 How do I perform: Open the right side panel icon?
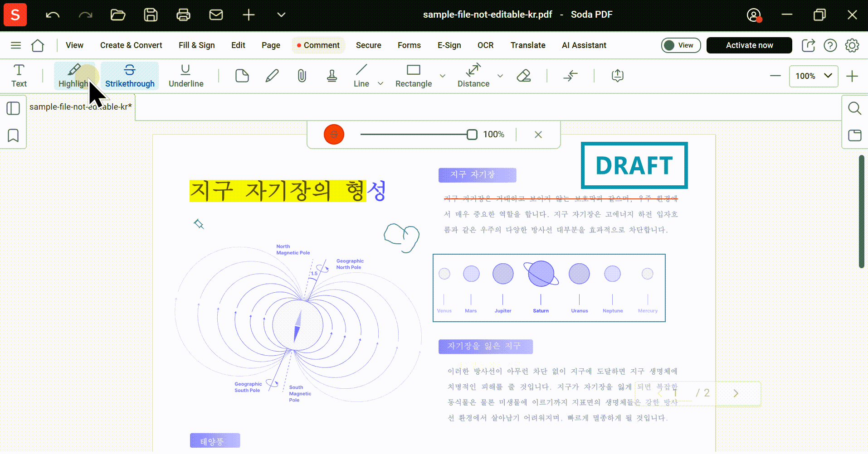[x=854, y=135]
